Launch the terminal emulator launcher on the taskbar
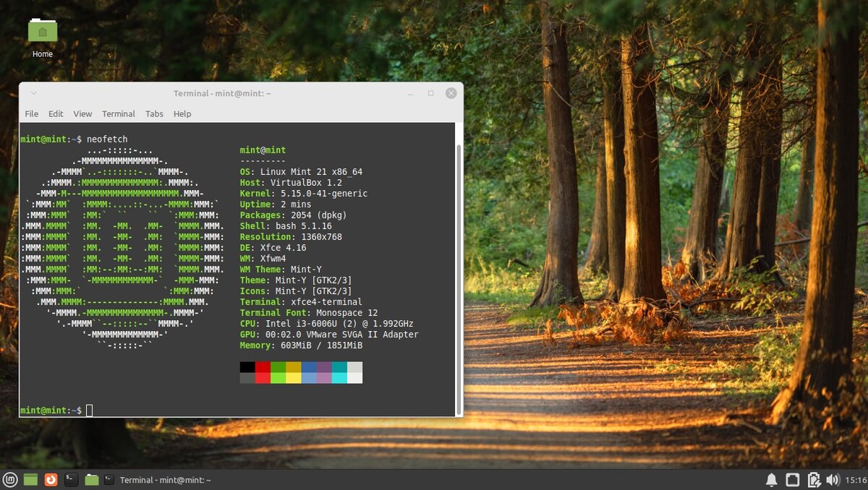Image resolution: width=868 pixels, height=490 pixels. click(x=71, y=479)
